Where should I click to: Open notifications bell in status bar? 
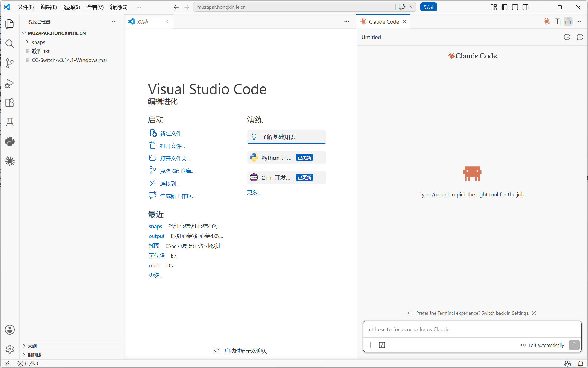click(580, 363)
